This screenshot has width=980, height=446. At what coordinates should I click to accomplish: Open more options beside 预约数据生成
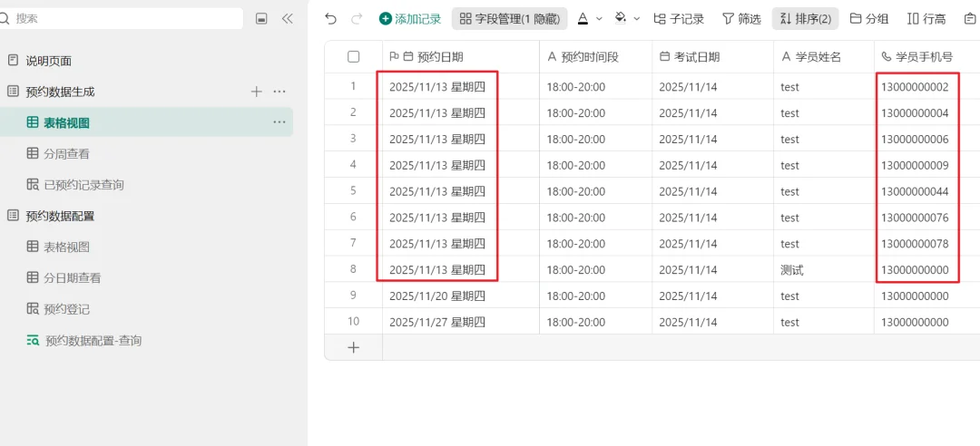click(x=279, y=92)
